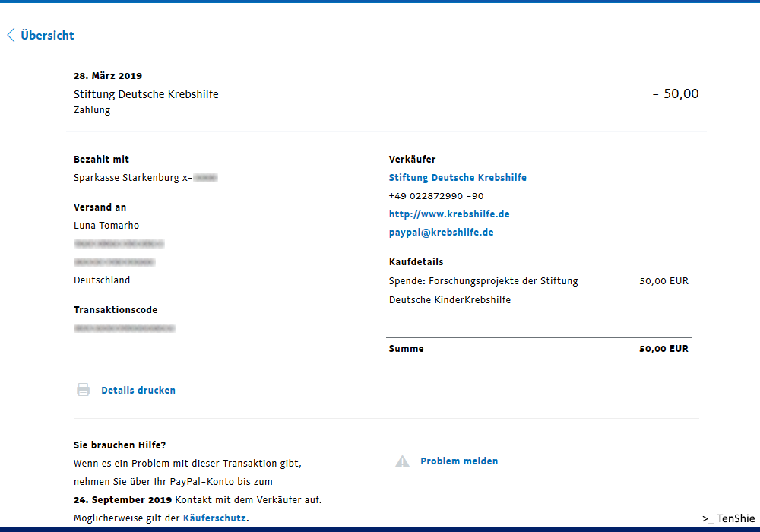The height and width of the screenshot is (532, 760).
Task: Click the Zahlung label under the title
Action: click(x=92, y=110)
